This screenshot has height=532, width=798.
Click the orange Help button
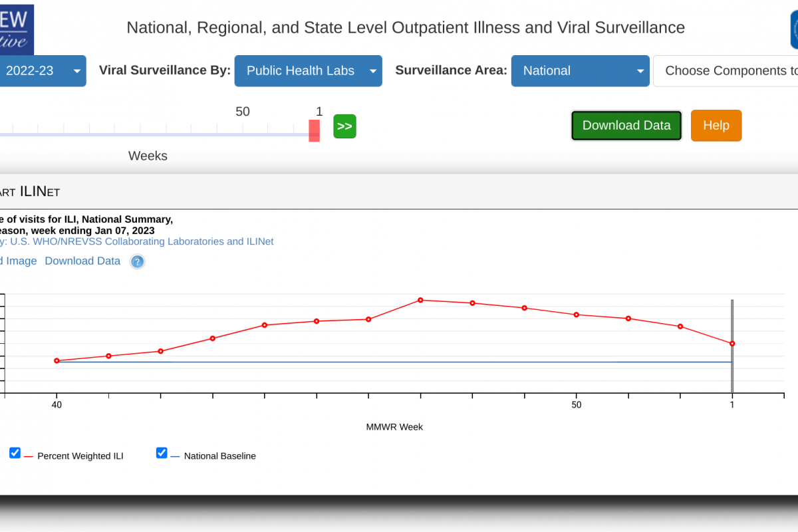tap(716, 126)
